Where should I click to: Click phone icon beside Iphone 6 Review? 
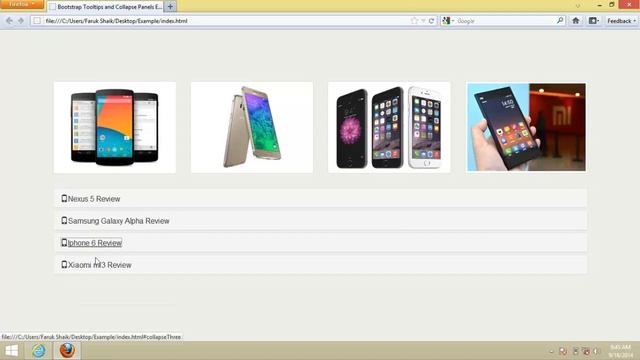pyautogui.click(x=64, y=242)
